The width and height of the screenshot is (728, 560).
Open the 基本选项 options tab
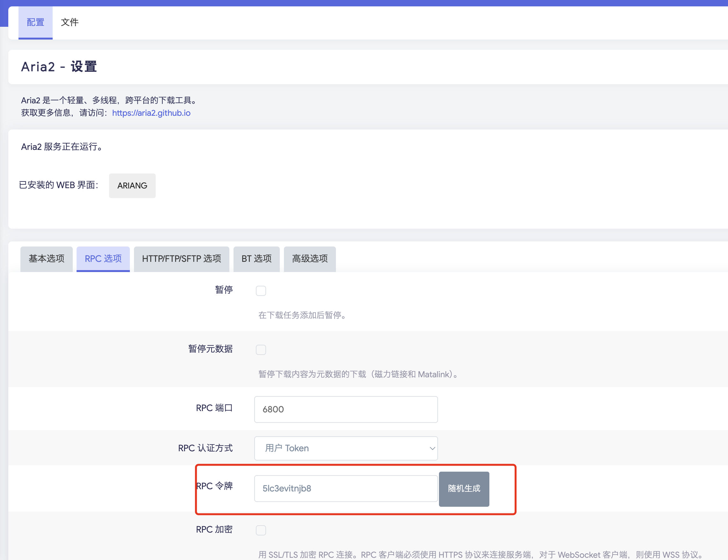(x=46, y=259)
